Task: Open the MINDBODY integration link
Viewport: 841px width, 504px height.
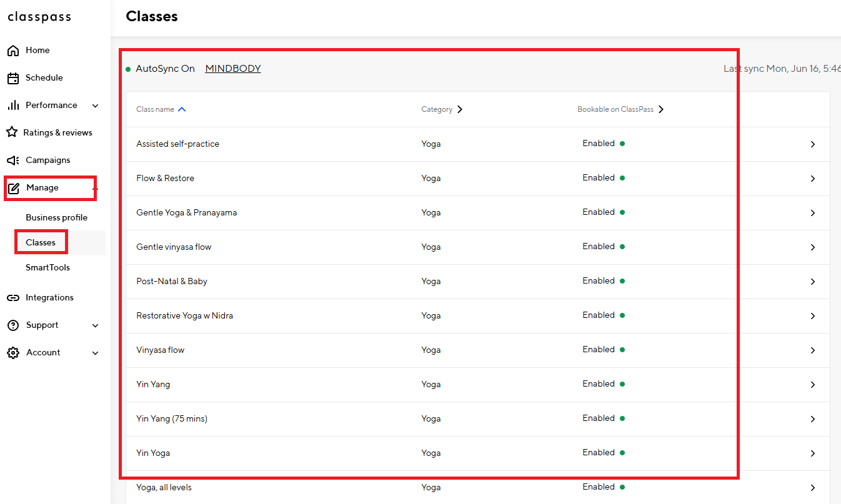Action: [233, 69]
